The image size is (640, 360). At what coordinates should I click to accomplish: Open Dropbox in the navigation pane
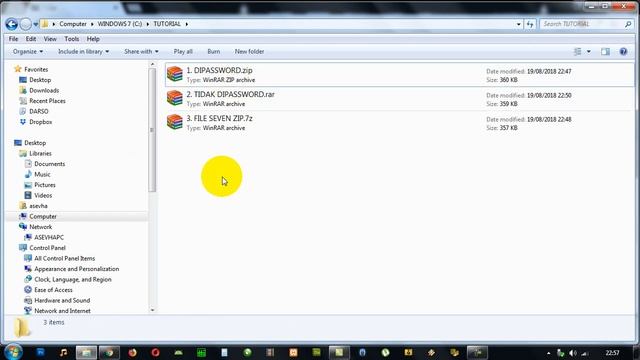pos(40,122)
